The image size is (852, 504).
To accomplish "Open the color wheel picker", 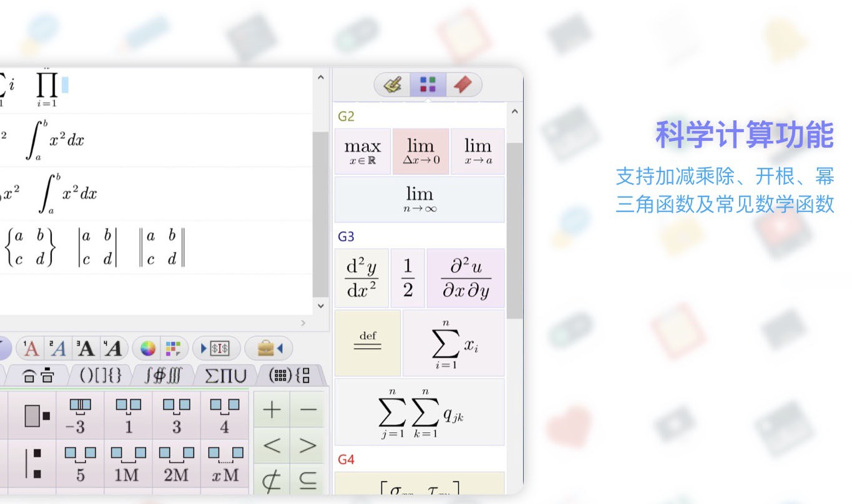I will point(148,349).
